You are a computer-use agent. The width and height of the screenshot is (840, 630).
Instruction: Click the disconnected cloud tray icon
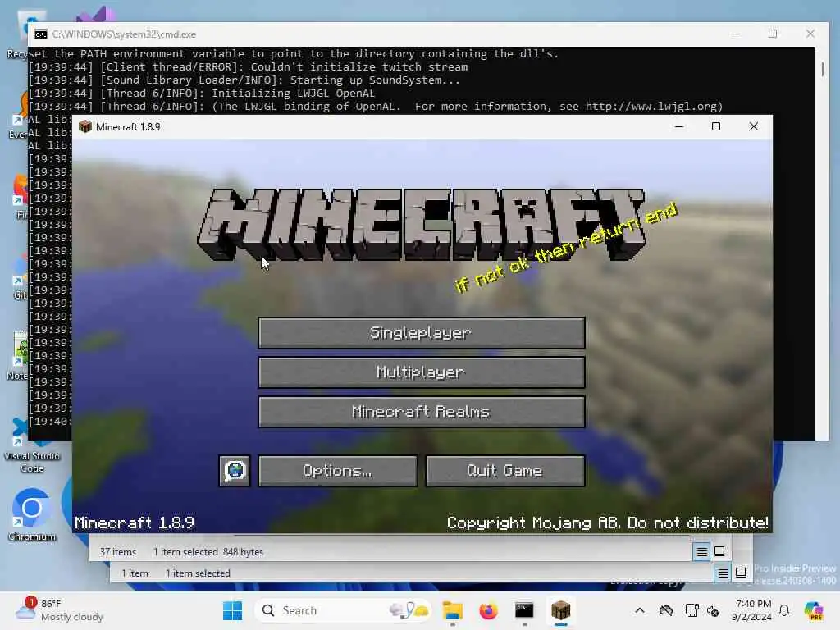click(666, 610)
